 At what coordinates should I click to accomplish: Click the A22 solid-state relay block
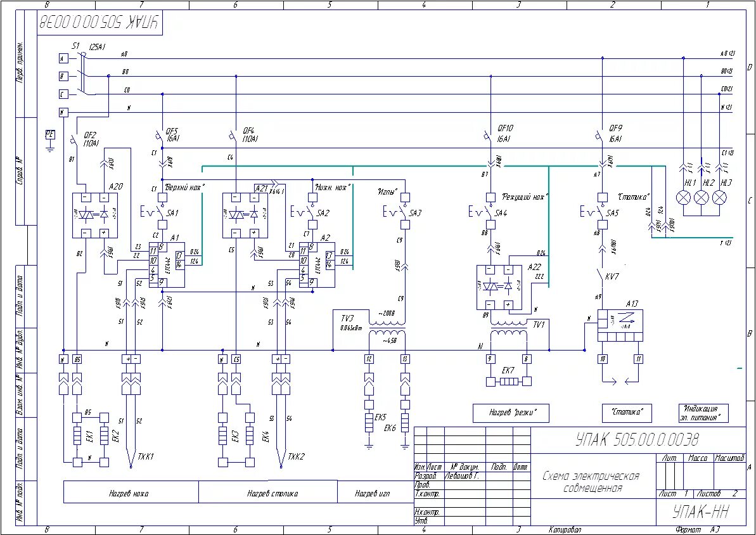[499, 288]
